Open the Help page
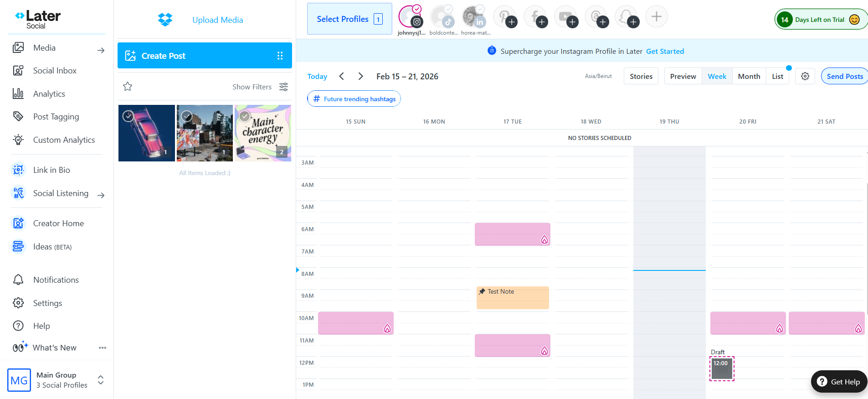Image resolution: width=868 pixels, height=399 pixels. (41, 326)
